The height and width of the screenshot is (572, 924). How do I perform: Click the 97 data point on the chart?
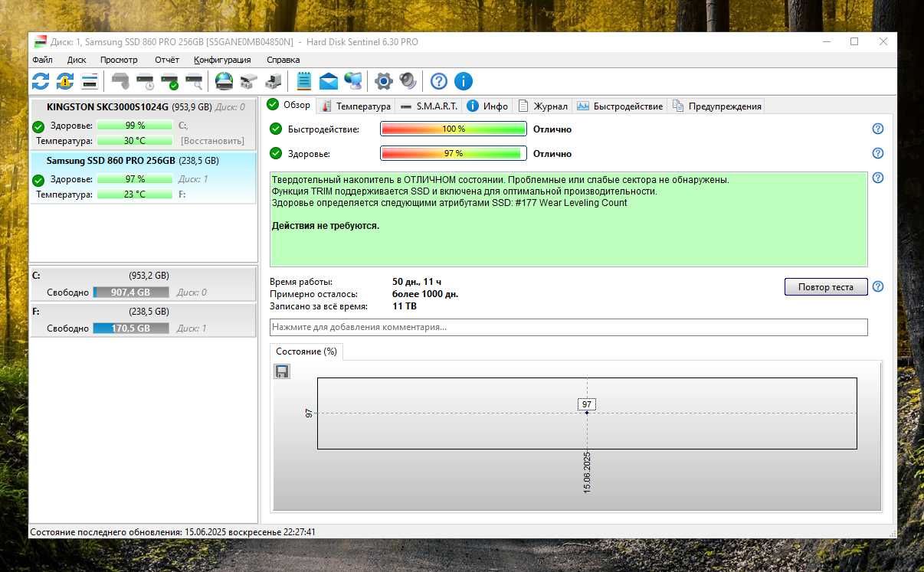(587, 413)
